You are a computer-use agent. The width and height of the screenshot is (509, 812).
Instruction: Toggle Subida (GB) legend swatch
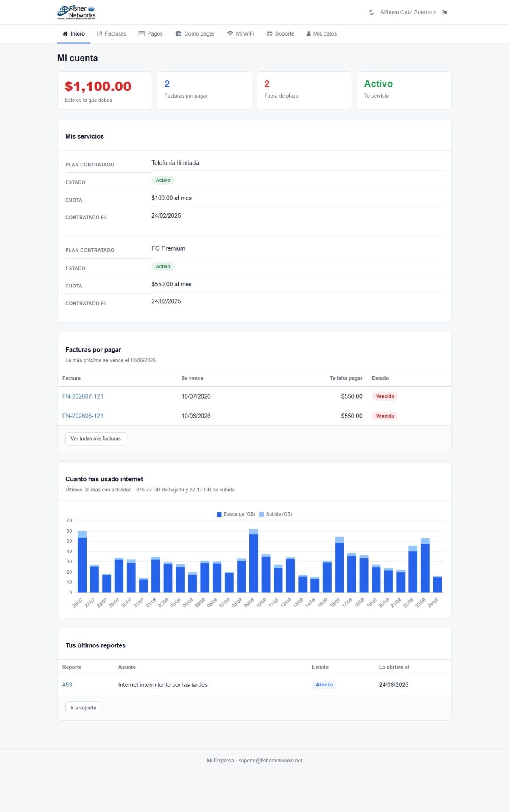[x=261, y=514]
